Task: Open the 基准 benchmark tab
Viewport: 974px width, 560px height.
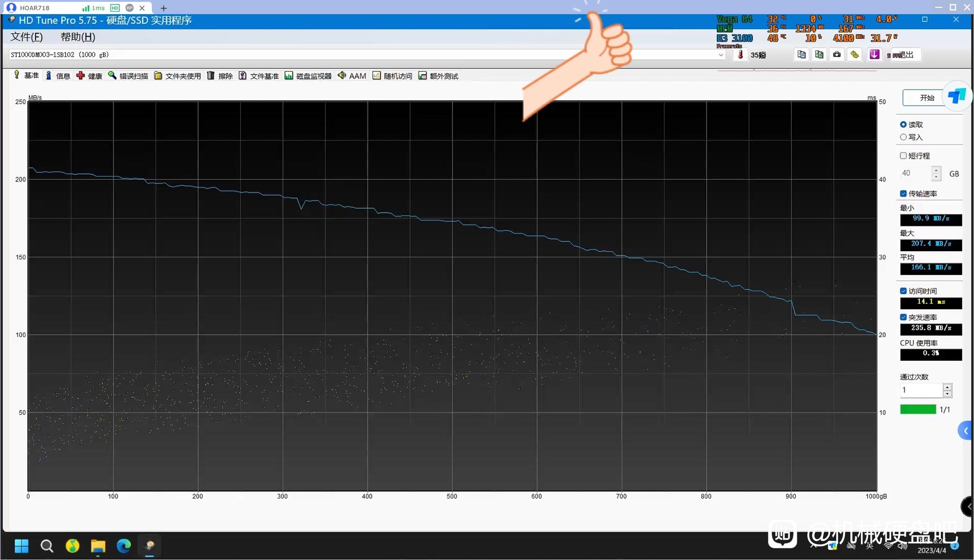Action: (26, 75)
